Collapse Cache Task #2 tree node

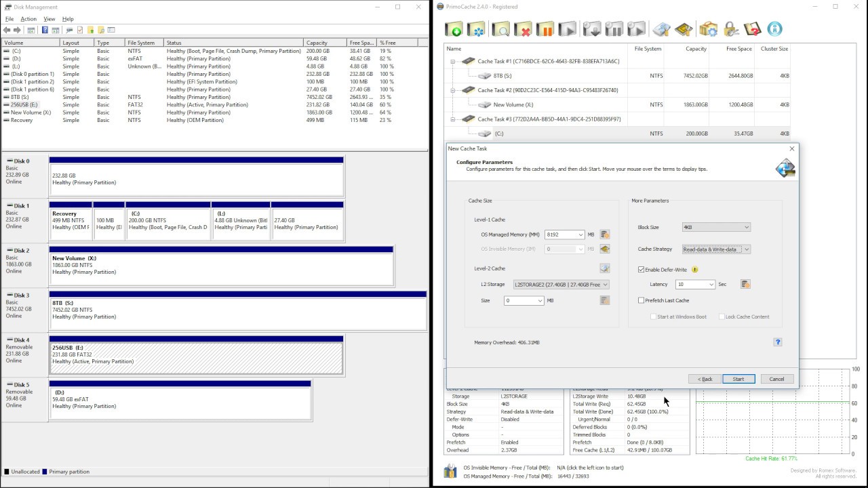(x=453, y=90)
